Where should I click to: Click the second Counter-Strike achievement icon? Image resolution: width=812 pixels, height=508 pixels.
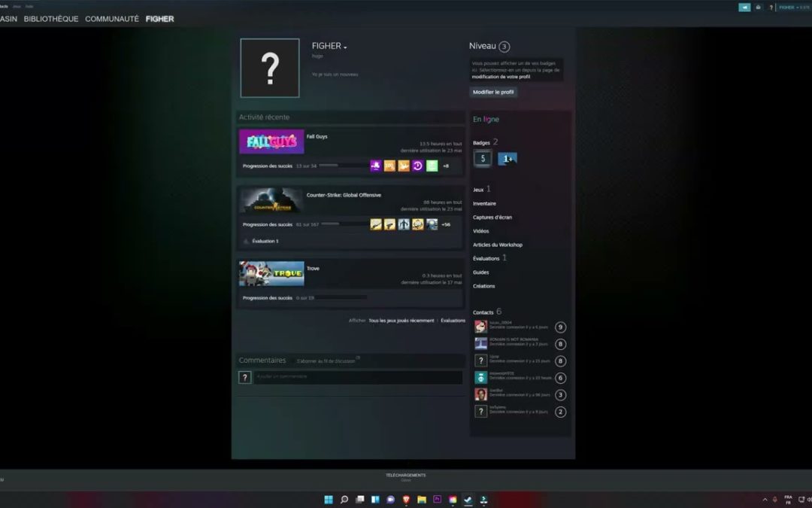tap(389, 224)
